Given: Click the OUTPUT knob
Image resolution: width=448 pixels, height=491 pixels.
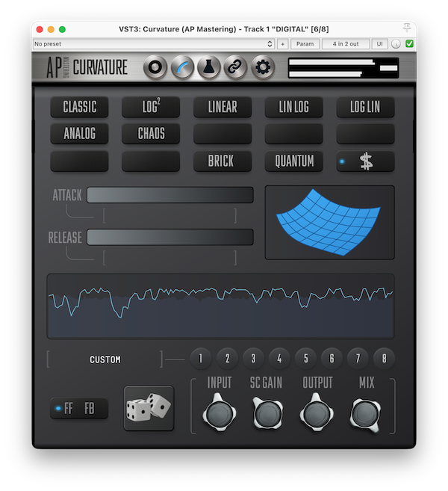Looking at the screenshot, I should (317, 413).
